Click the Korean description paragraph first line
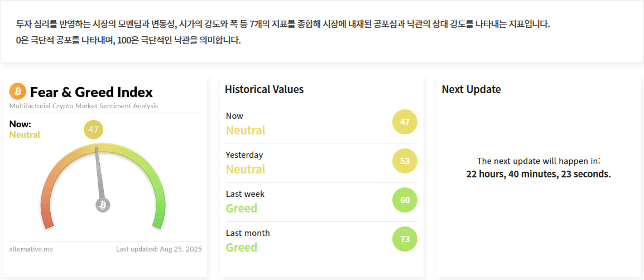This screenshot has height=280, width=644. tap(282, 24)
